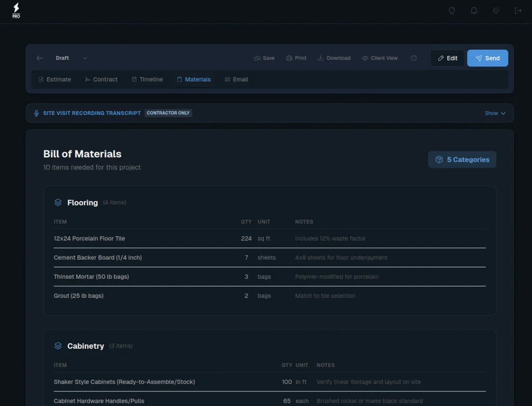Image resolution: width=532 pixels, height=406 pixels.
Task: Switch to the Email tab
Action: pos(236,79)
